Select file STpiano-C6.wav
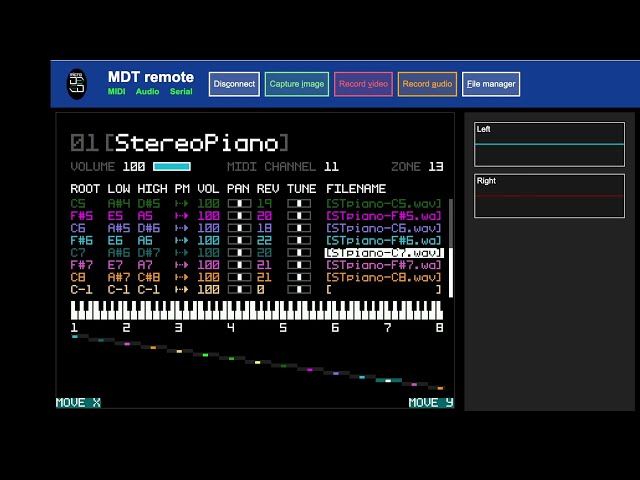The height and width of the screenshot is (480, 640). tap(384, 228)
